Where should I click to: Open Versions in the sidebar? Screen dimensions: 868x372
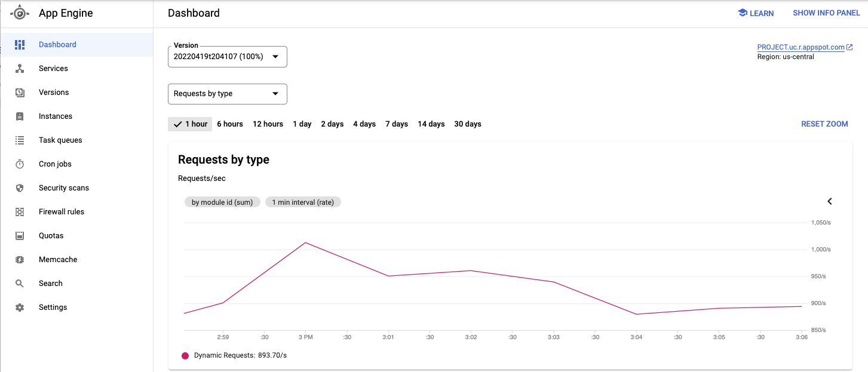(76, 93)
